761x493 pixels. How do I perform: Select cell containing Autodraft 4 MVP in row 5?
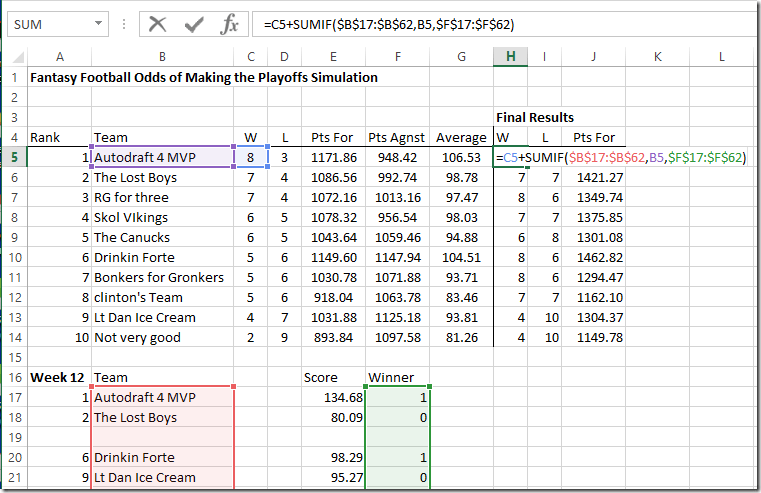(x=162, y=157)
